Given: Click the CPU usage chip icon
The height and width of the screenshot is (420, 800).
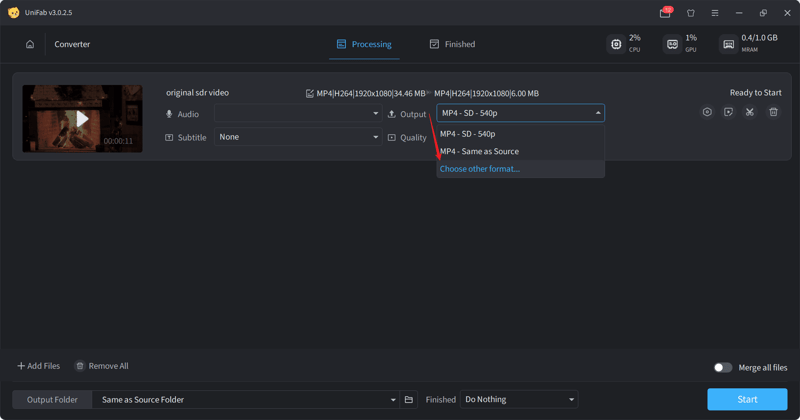Looking at the screenshot, I should [616, 44].
